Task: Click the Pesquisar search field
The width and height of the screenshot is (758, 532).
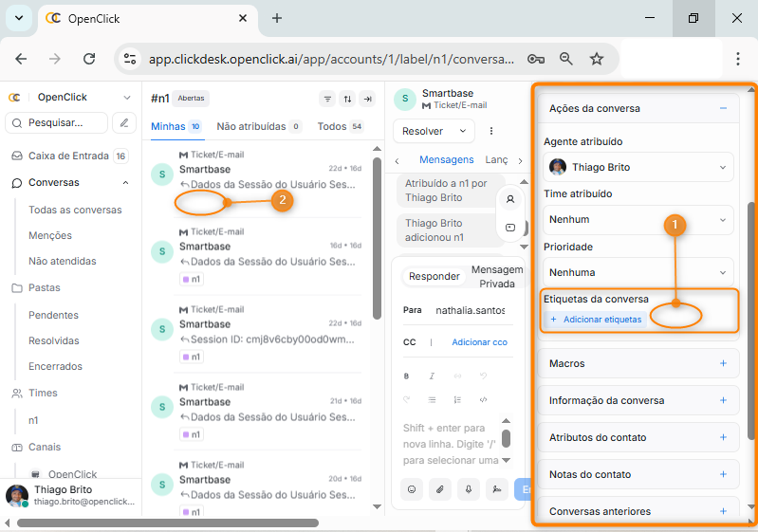Action: pyautogui.click(x=57, y=122)
